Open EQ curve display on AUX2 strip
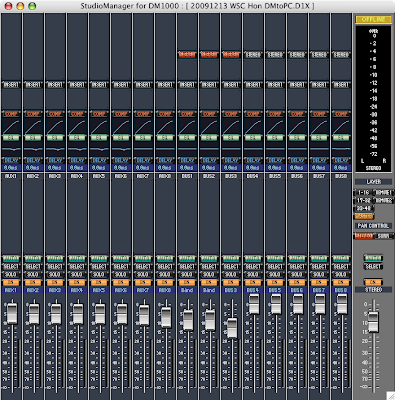Screen dimensions: 395x400 coord(33,149)
